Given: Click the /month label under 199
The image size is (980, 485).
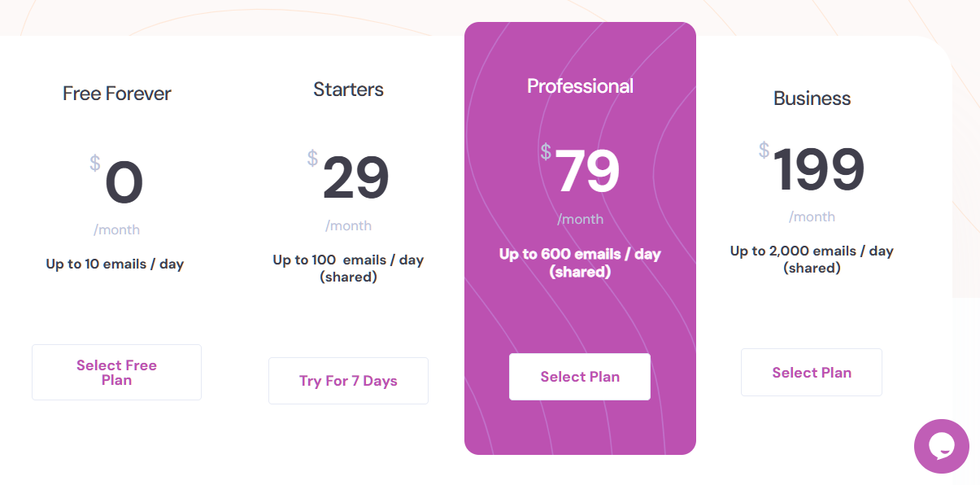Looking at the screenshot, I should 812,216.
